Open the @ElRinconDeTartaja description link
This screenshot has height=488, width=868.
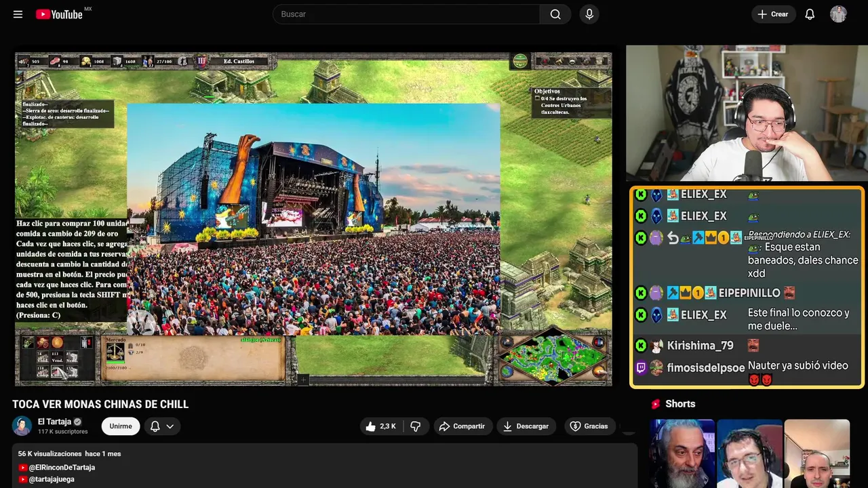pyautogui.click(x=62, y=468)
